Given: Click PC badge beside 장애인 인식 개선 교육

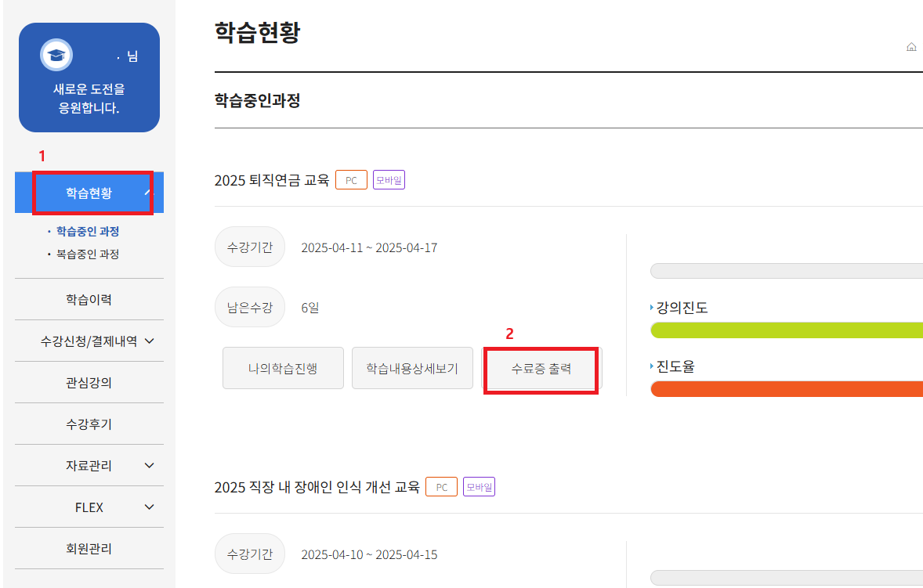Looking at the screenshot, I should pos(441,487).
